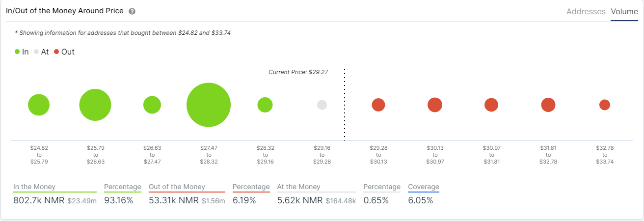Toggle the gray At legend item
This screenshot has height=221, width=644.
[41, 52]
